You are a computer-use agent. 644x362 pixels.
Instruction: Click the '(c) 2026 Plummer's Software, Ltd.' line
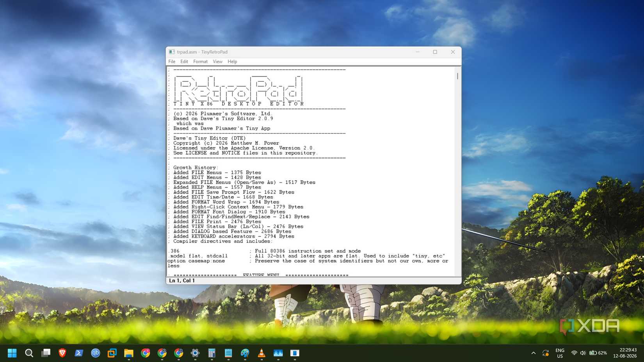(222, 114)
